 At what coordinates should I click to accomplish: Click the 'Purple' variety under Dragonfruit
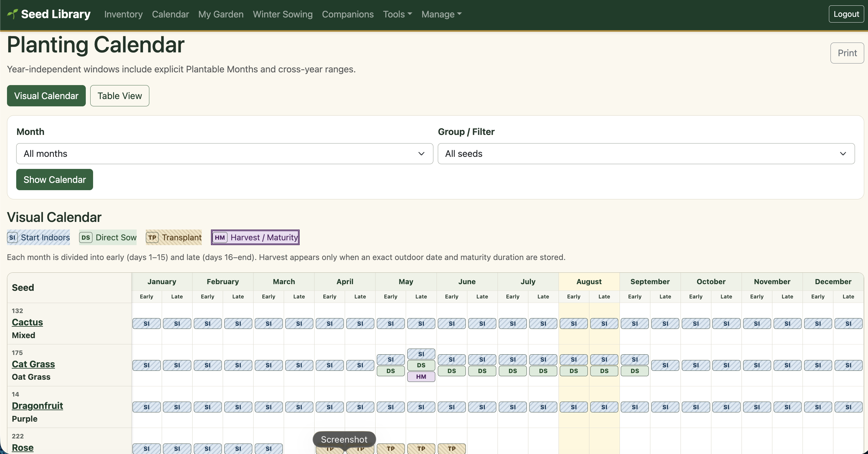tap(24, 419)
